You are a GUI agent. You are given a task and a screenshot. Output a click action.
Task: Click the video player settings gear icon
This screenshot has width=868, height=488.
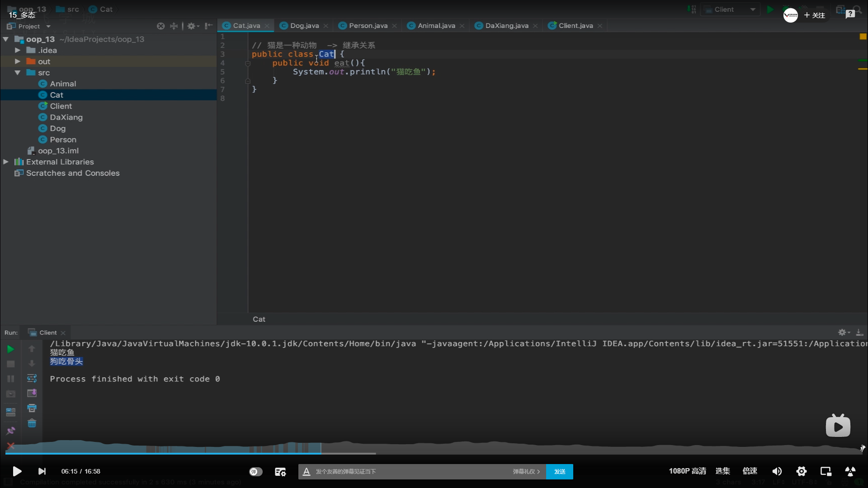click(x=802, y=471)
